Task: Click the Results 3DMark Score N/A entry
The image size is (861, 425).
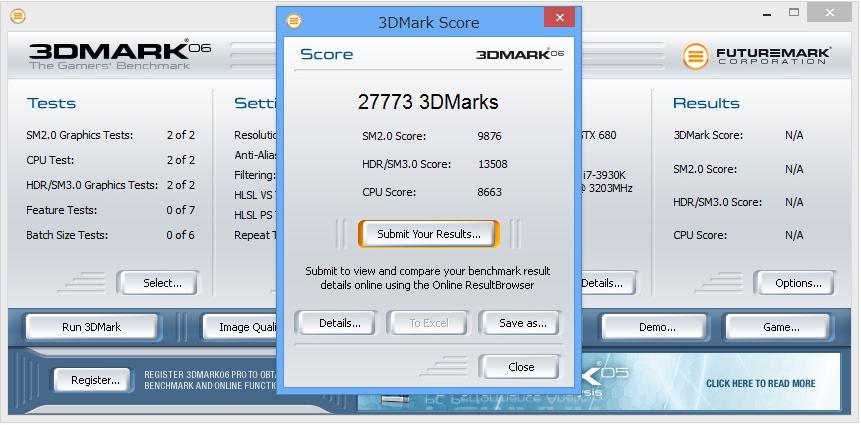Action: click(739, 135)
